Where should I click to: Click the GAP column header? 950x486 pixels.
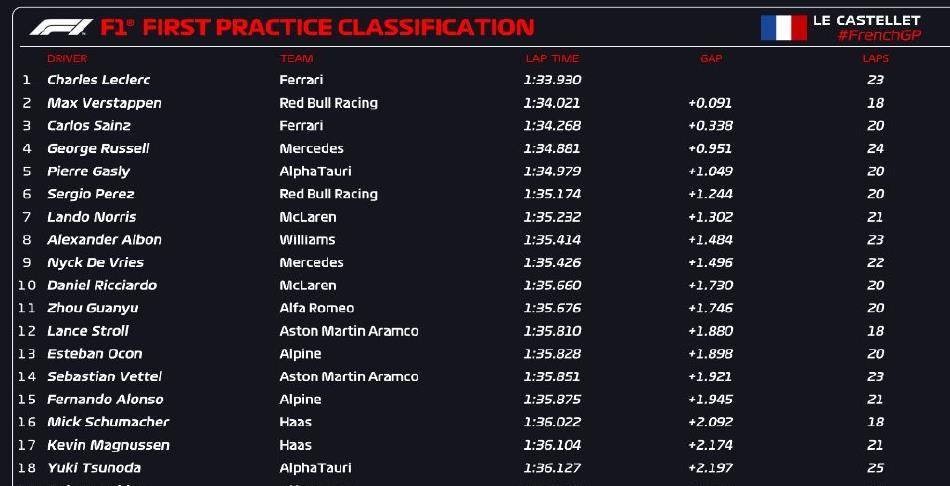tap(711, 59)
